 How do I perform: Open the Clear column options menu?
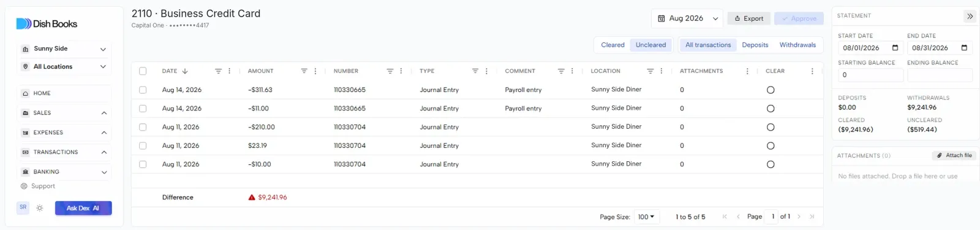point(812,71)
